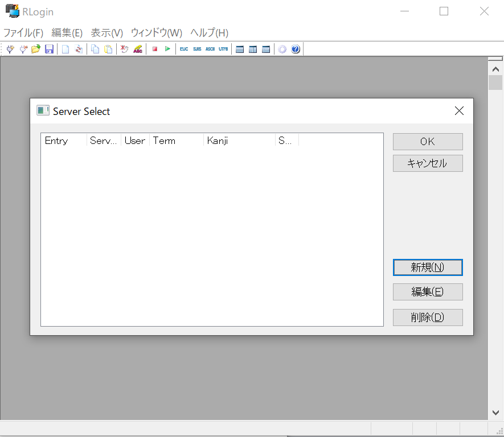
Task: Open the ファイル(F) menu
Action: point(23,32)
